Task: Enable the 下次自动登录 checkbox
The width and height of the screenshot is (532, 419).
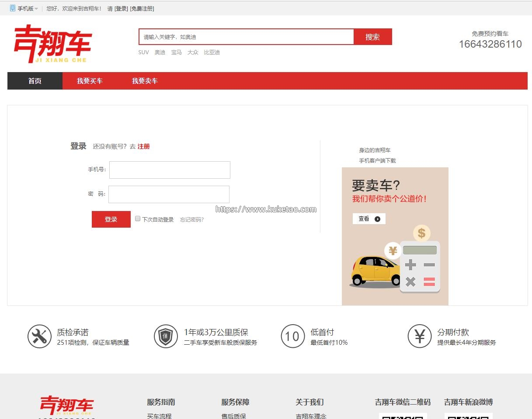Action: [x=138, y=218]
